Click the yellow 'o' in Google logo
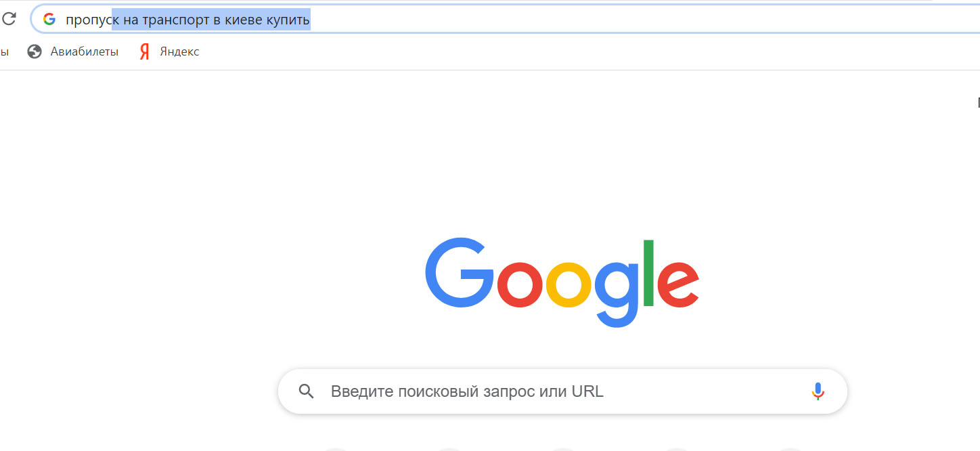 tap(569, 283)
